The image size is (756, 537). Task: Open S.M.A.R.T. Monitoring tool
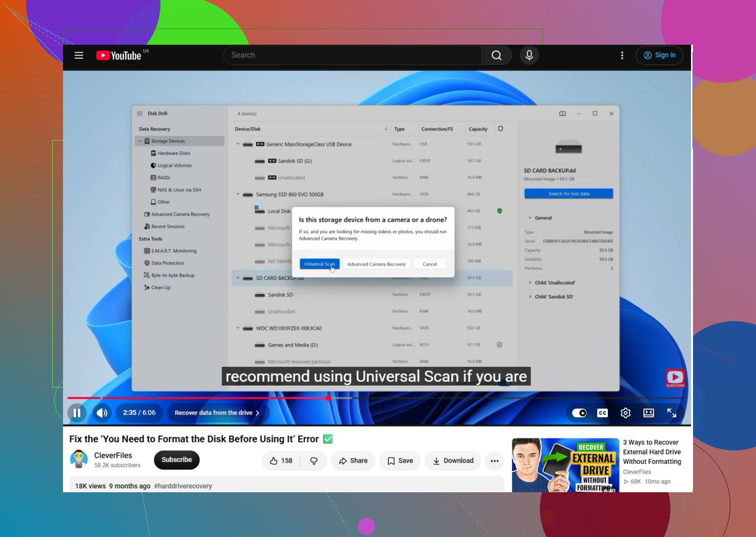tap(170, 251)
